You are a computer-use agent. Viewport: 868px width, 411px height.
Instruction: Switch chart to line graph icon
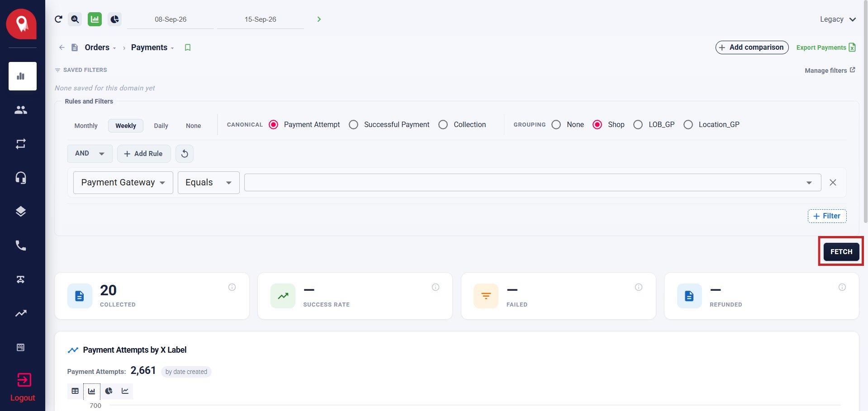coord(125,391)
